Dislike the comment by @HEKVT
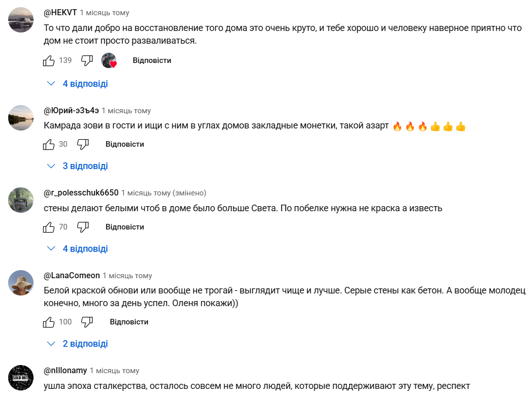532x395 pixels. pyautogui.click(x=87, y=61)
